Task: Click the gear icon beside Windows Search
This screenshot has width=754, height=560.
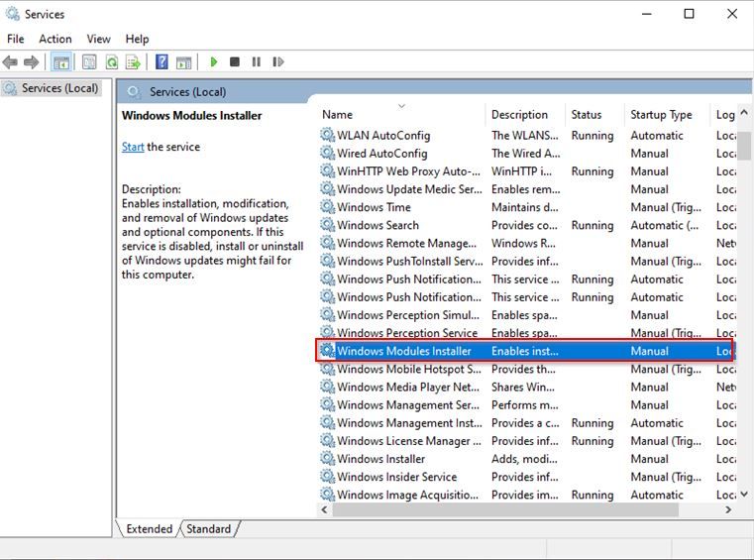Action: 328,225
